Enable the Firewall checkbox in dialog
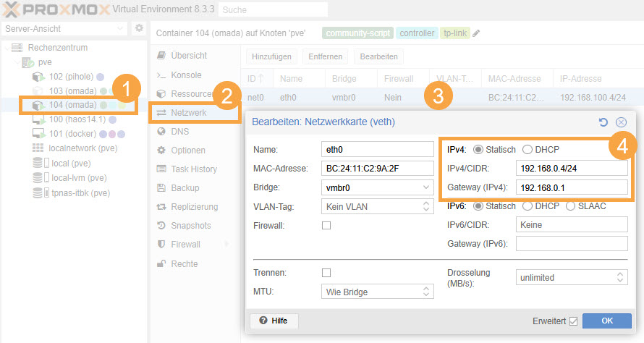This screenshot has width=644, height=343. coord(326,226)
